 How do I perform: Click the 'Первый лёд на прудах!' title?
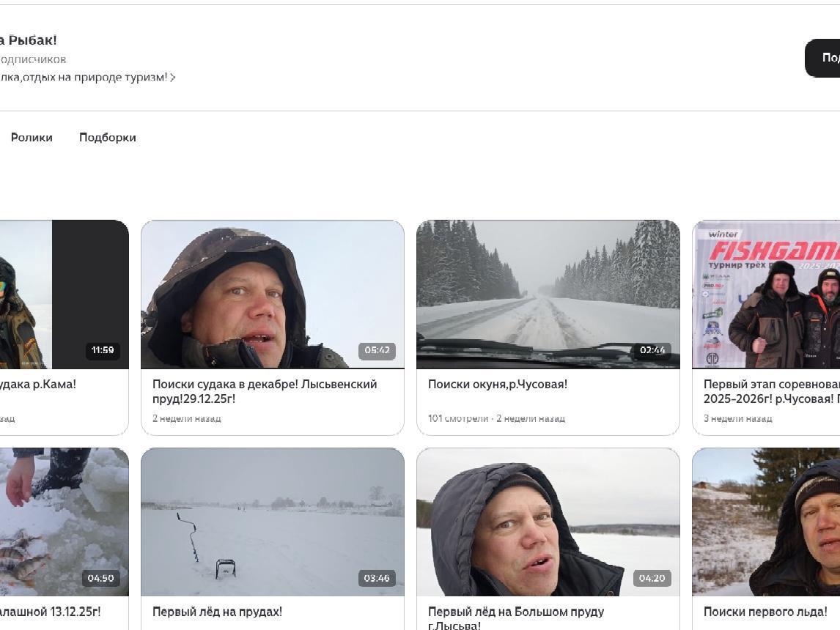[217, 612]
